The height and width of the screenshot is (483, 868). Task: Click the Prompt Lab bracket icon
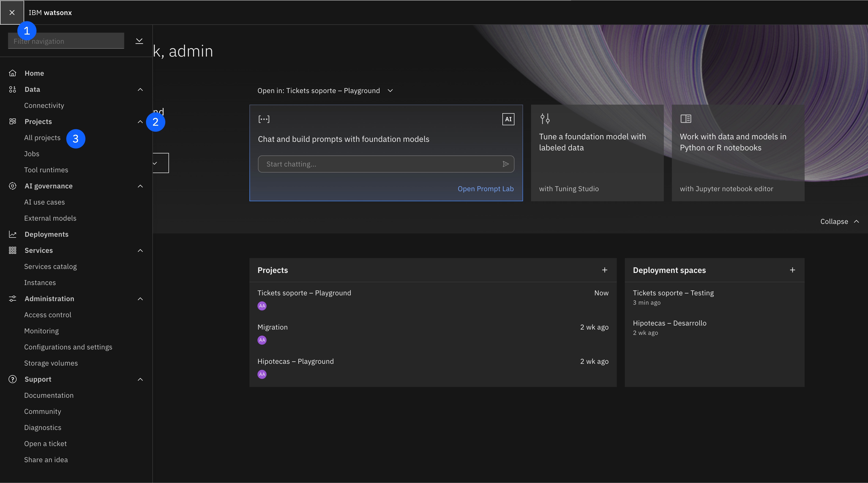[264, 119]
